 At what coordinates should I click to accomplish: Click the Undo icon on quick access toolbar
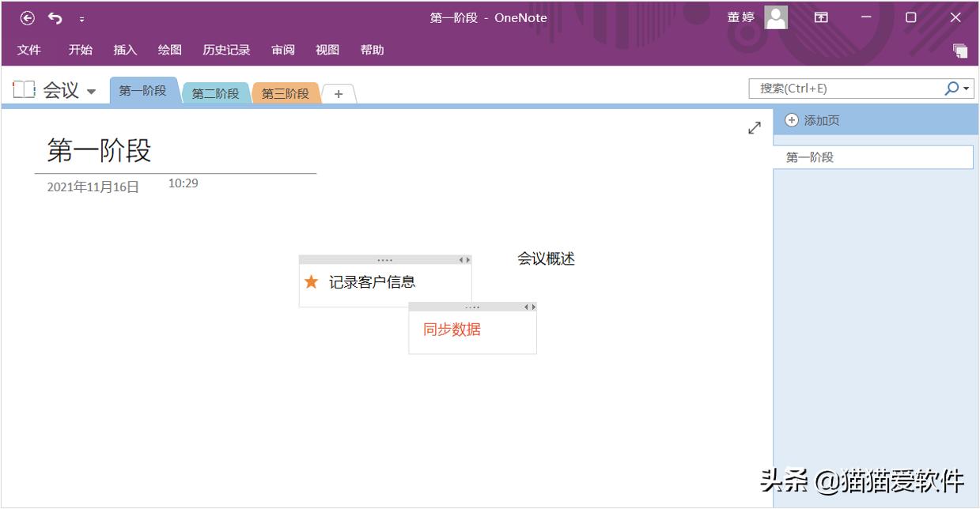pos(54,17)
